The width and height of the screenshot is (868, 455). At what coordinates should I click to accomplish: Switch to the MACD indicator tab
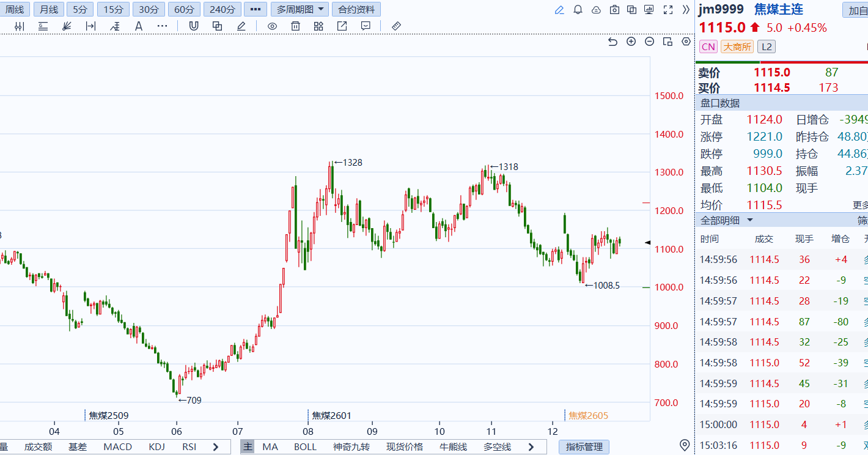click(117, 447)
